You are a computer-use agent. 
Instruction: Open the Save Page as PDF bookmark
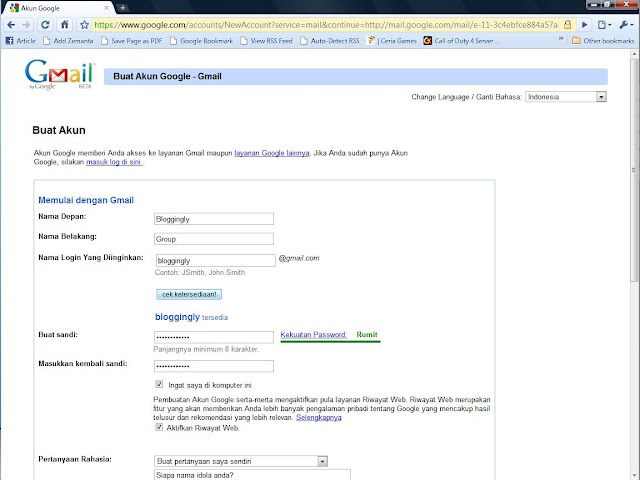(x=131, y=41)
